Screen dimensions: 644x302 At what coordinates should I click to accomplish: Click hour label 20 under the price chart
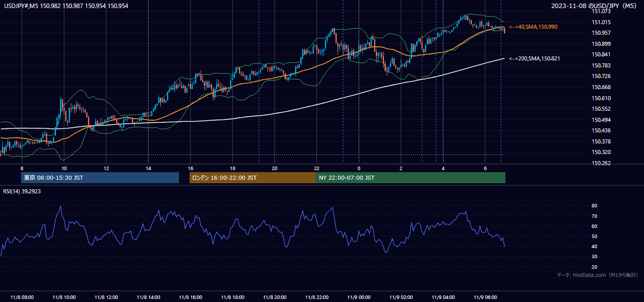tap(275, 168)
